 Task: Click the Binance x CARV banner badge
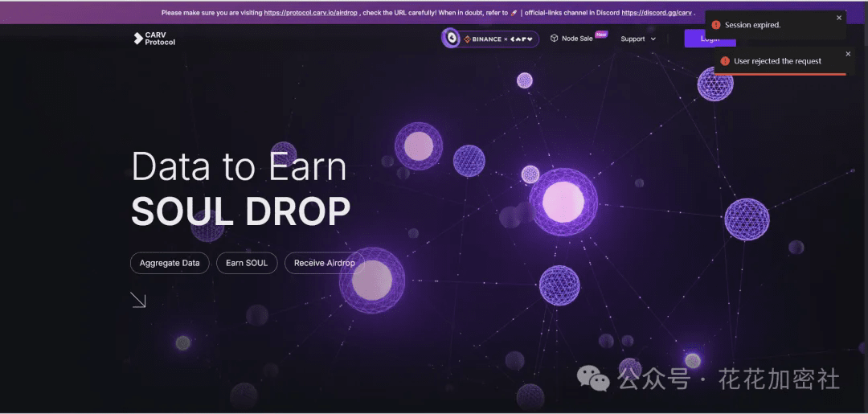click(x=490, y=39)
